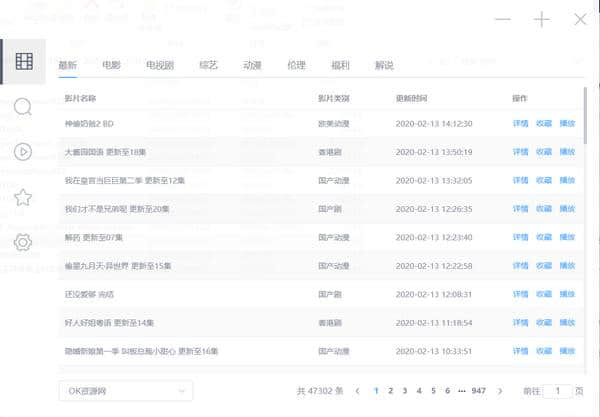Open the settings gear icon in sidebar

(x=24, y=242)
